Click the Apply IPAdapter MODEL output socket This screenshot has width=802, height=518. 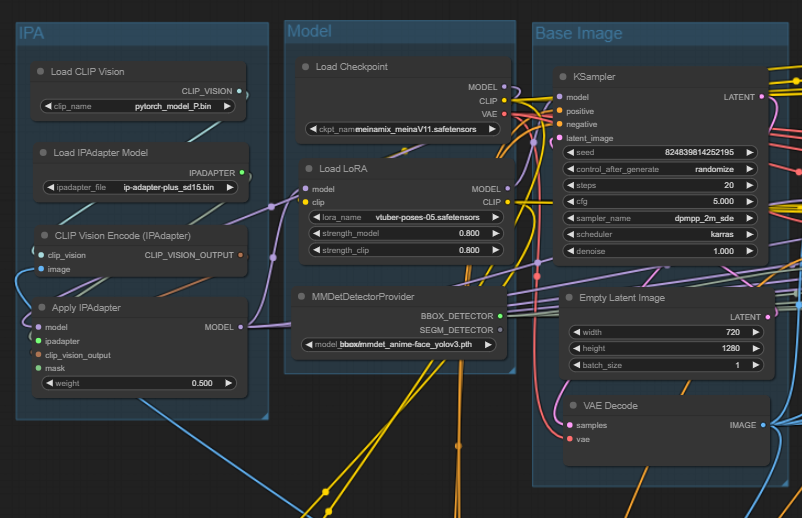[240, 327]
